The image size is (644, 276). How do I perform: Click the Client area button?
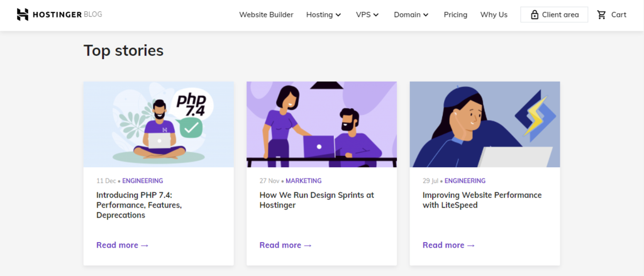[x=554, y=14]
